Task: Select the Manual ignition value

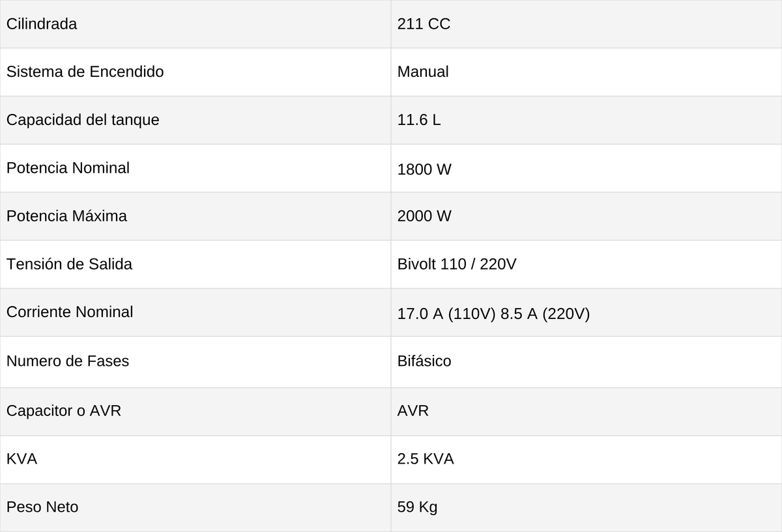Action: tap(423, 72)
